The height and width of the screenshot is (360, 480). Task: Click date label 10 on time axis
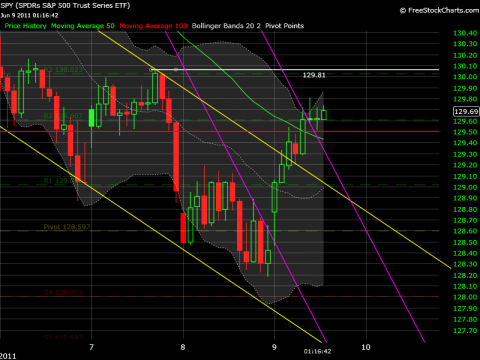(x=366, y=347)
